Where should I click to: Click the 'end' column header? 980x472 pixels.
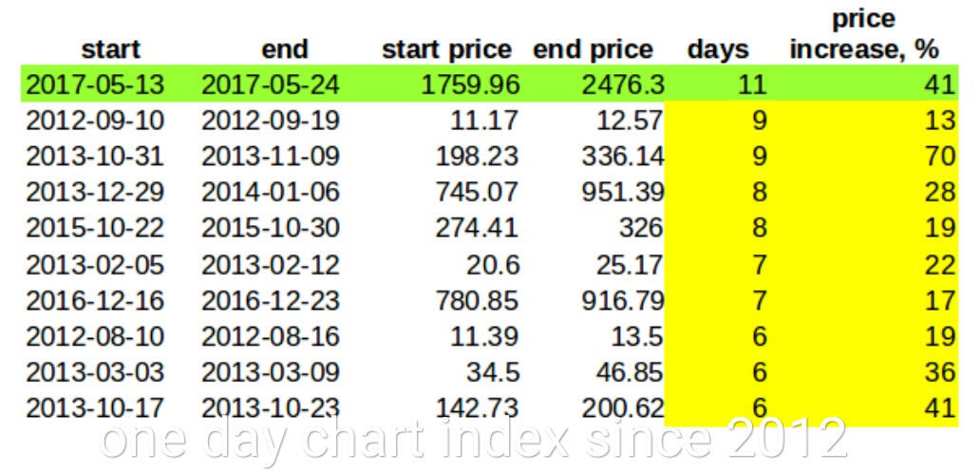pyautogui.click(x=284, y=48)
